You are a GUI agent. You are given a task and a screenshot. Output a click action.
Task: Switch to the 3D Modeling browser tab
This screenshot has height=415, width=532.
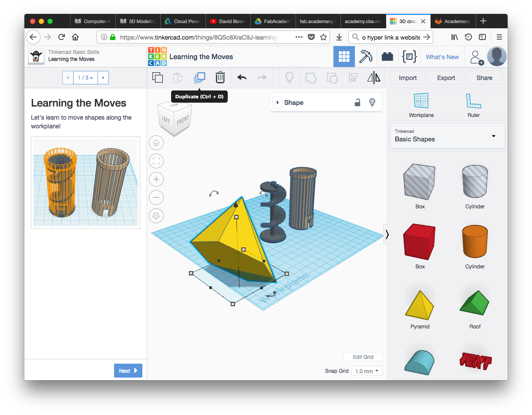(x=138, y=21)
